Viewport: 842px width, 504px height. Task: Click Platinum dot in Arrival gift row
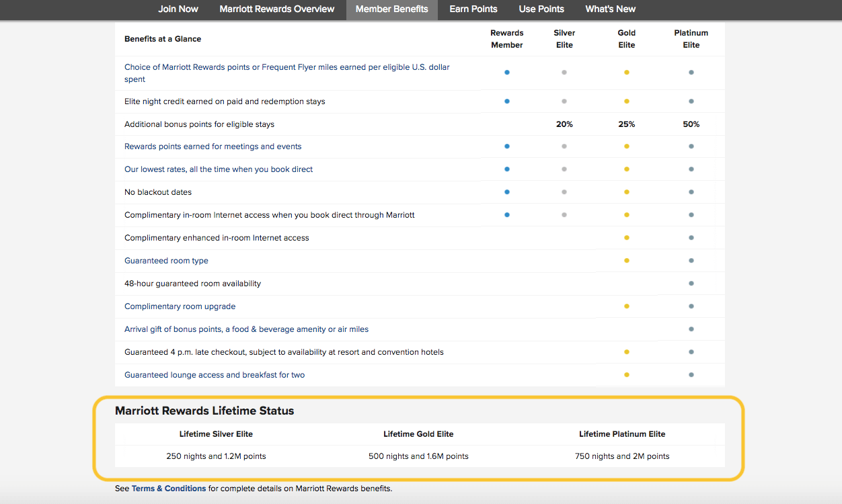pyautogui.click(x=691, y=329)
